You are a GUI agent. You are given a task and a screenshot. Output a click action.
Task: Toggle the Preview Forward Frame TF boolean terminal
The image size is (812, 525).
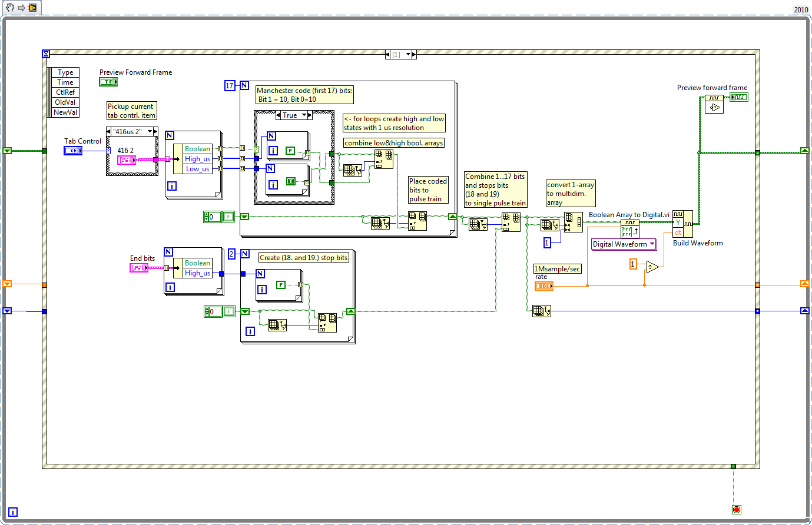click(108, 82)
